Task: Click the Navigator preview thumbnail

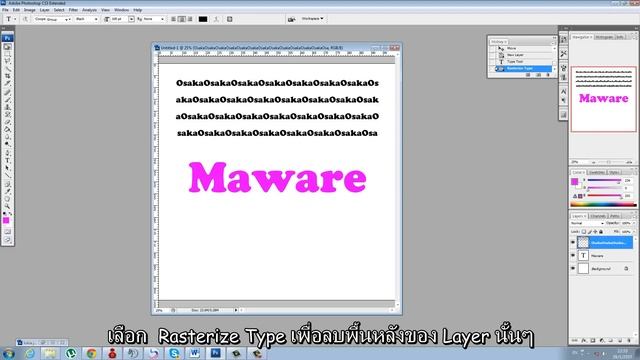Action: coord(603,99)
